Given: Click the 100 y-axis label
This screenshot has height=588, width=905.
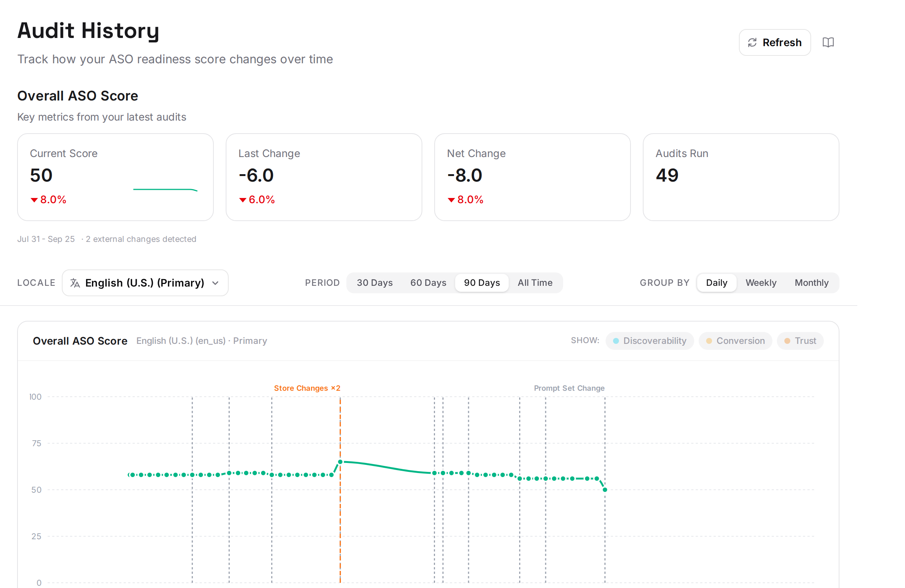Looking at the screenshot, I should tap(35, 397).
